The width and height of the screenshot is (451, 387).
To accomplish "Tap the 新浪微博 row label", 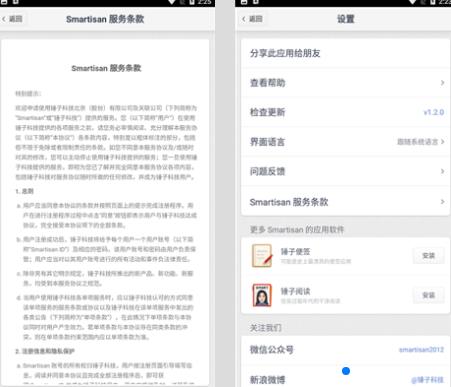I will (x=268, y=380).
